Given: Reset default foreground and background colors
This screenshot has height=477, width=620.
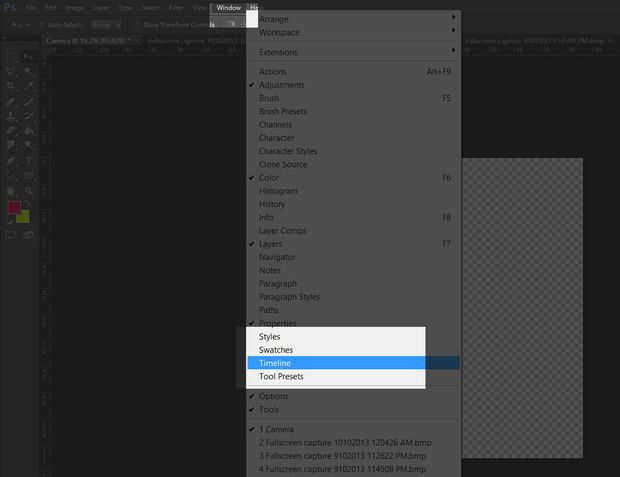Looking at the screenshot, I should pyautogui.click(x=11, y=221).
